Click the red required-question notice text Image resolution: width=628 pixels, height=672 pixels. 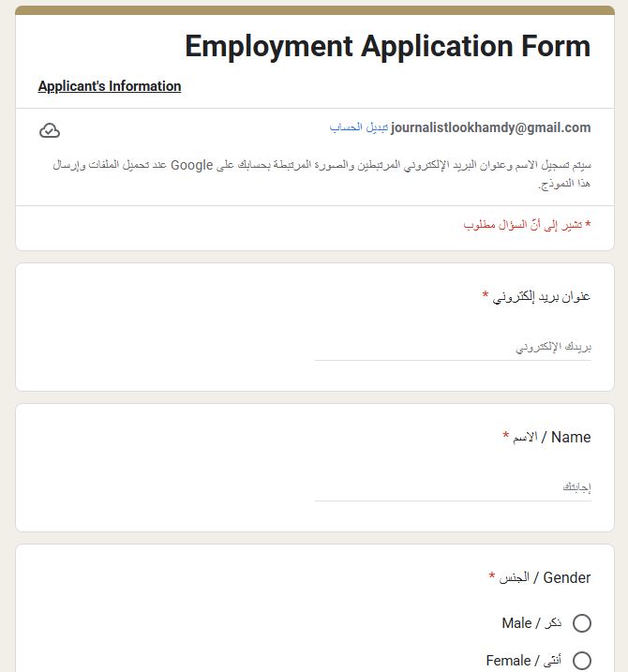(527, 225)
